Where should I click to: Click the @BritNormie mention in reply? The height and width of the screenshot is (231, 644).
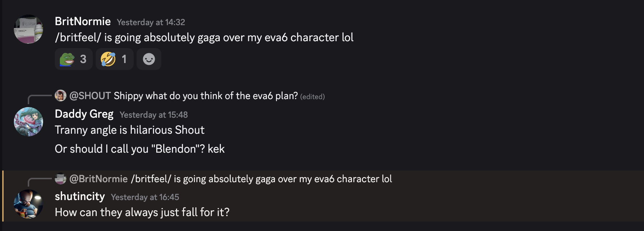point(99,179)
